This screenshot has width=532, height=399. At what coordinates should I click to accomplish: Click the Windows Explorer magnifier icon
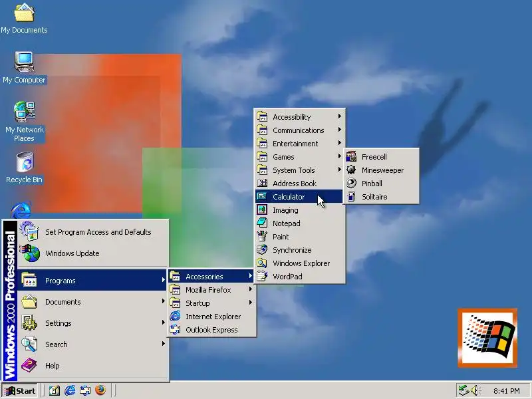[262, 263]
